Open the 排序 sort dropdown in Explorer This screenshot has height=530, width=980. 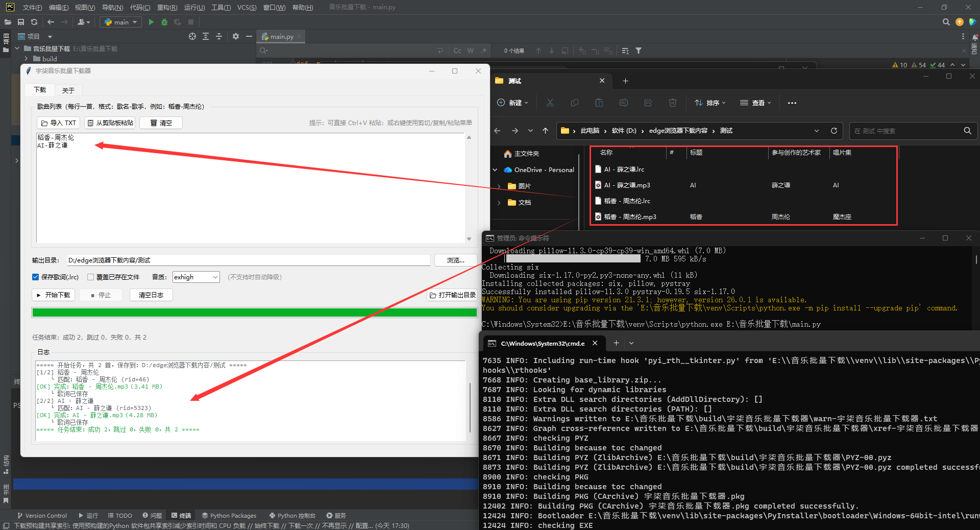710,103
